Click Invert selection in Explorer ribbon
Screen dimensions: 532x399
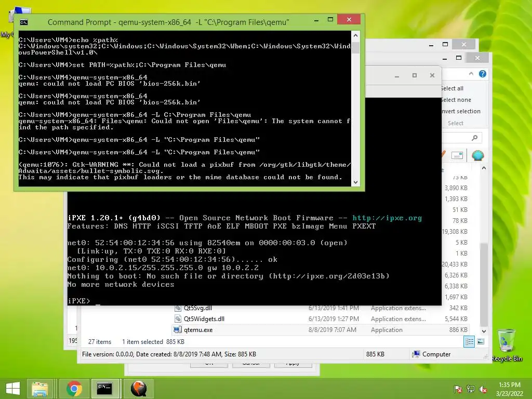[461, 111]
